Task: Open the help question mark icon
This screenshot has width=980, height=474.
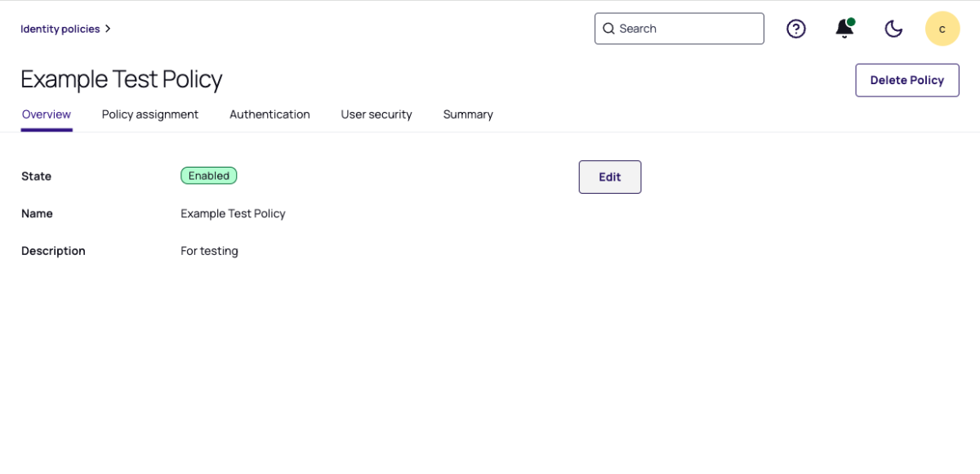Action: (x=795, y=29)
